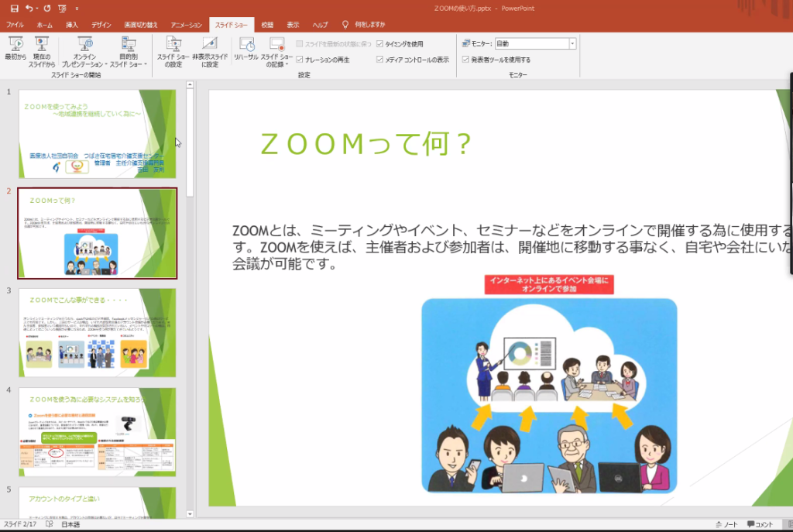Viewport: 793px width, 532px height.
Task: Click the undo arrow in title bar
Action: [x=30, y=9]
